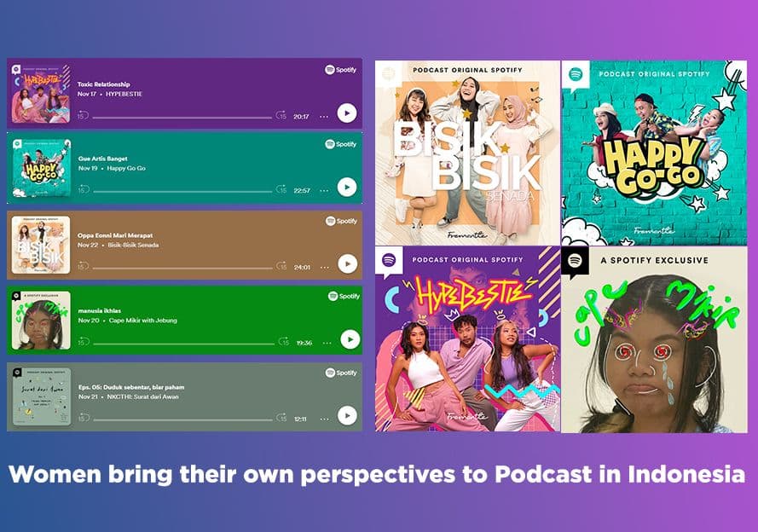Click Spotify badge on large Hypebestie cover
This screenshot has width=758, height=532.
pos(389,262)
